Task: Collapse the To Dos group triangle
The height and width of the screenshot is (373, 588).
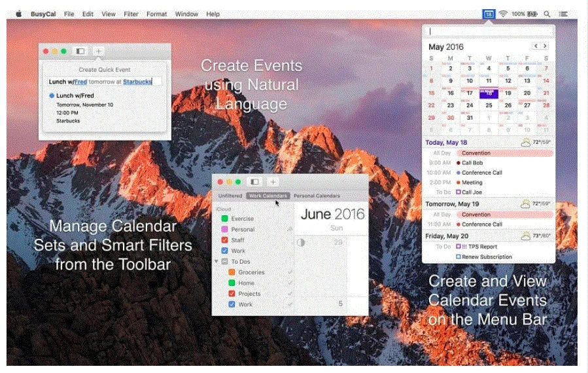Action: (x=216, y=261)
